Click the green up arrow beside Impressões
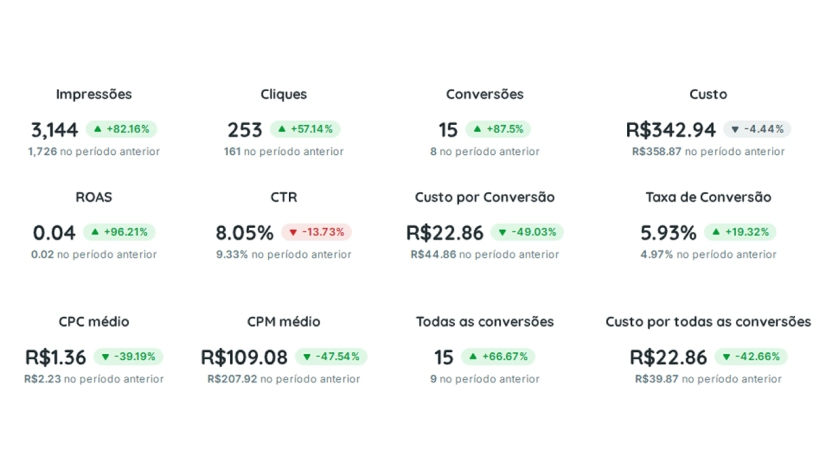The width and height of the screenshot is (820, 465). point(97,129)
